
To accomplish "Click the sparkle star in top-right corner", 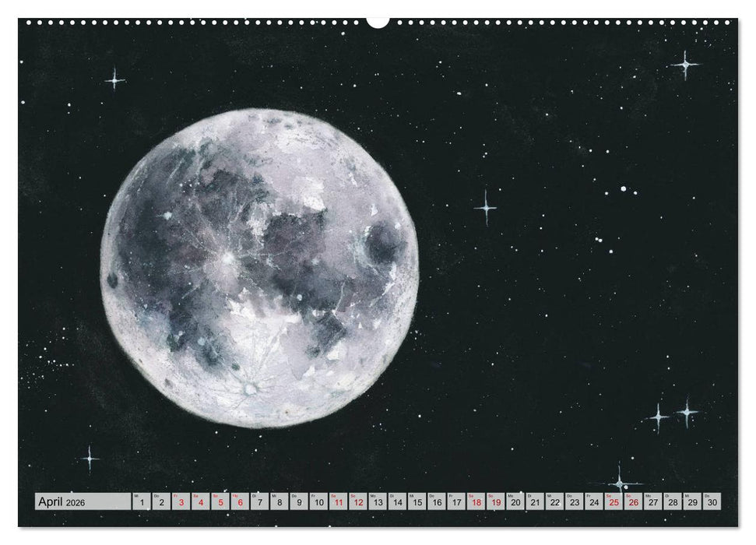I will pos(685,65).
